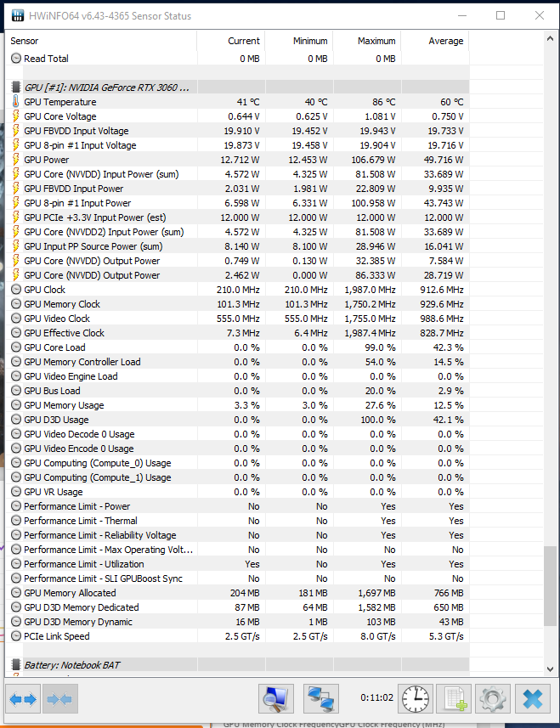Click the GPU FBVDD Input Power icon
This screenshot has width=560, height=728.
tap(16, 189)
